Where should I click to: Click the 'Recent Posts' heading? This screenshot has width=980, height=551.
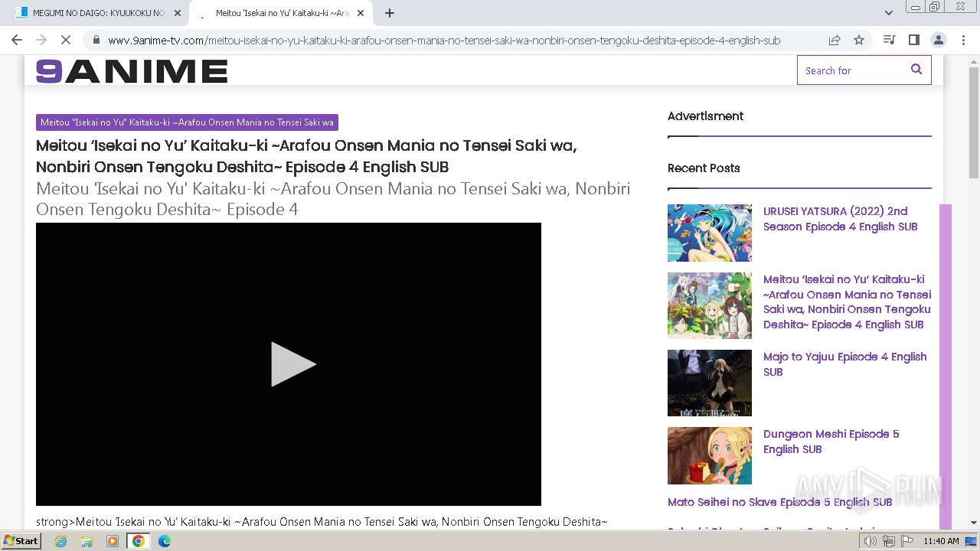point(704,168)
